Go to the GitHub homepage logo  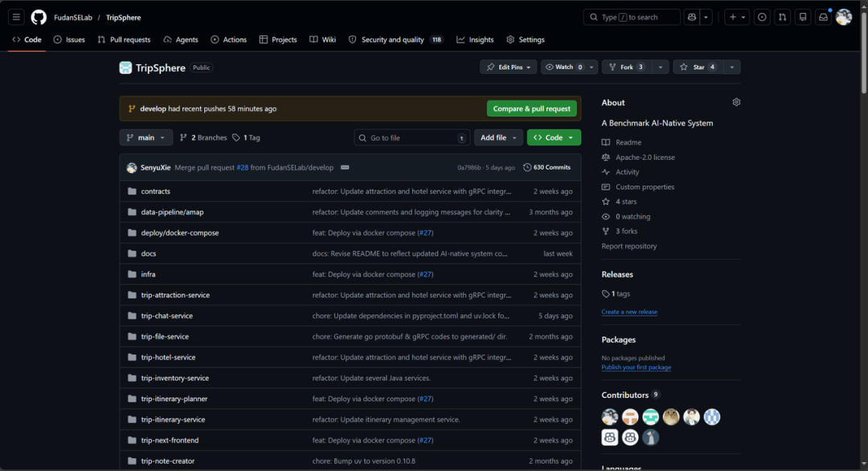(39, 17)
